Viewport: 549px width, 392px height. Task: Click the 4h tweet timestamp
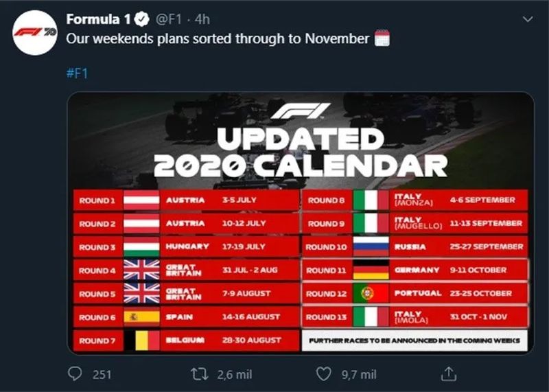[x=203, y=19]
